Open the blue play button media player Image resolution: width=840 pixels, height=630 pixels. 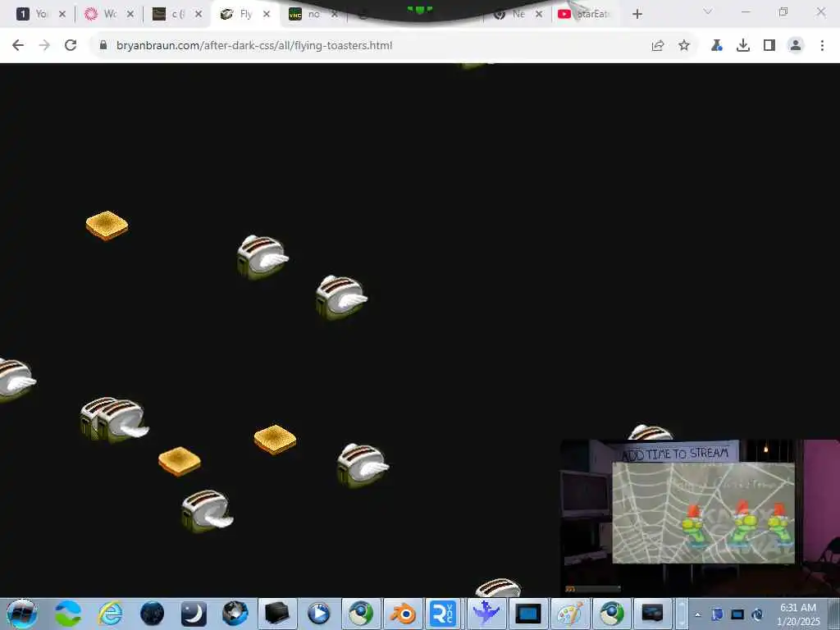pos(319,614)
